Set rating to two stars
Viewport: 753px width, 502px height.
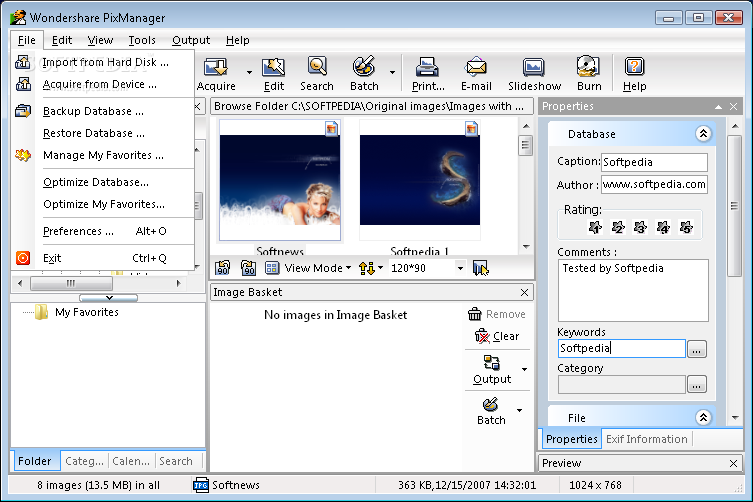[x=618, y=227]
